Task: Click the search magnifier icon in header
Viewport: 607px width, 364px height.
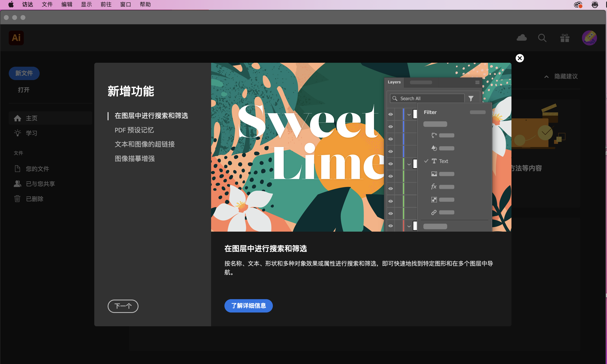Action: point(542,38)
